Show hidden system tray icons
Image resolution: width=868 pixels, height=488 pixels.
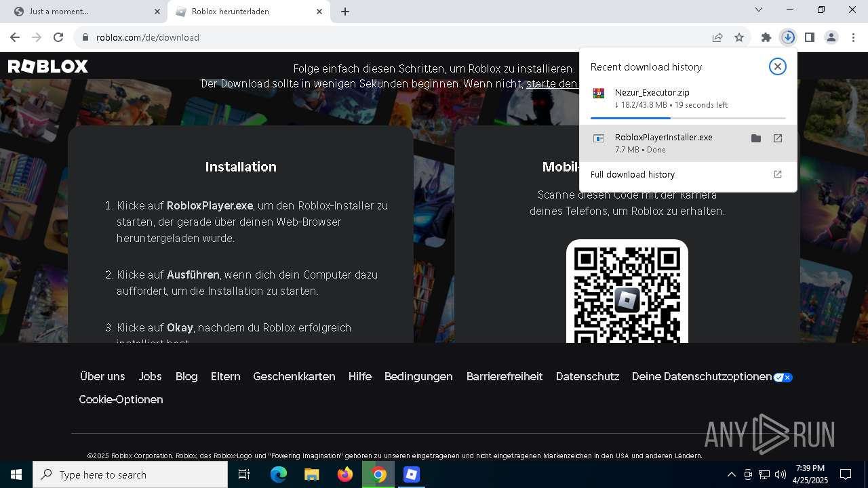[x=731, y=474]
